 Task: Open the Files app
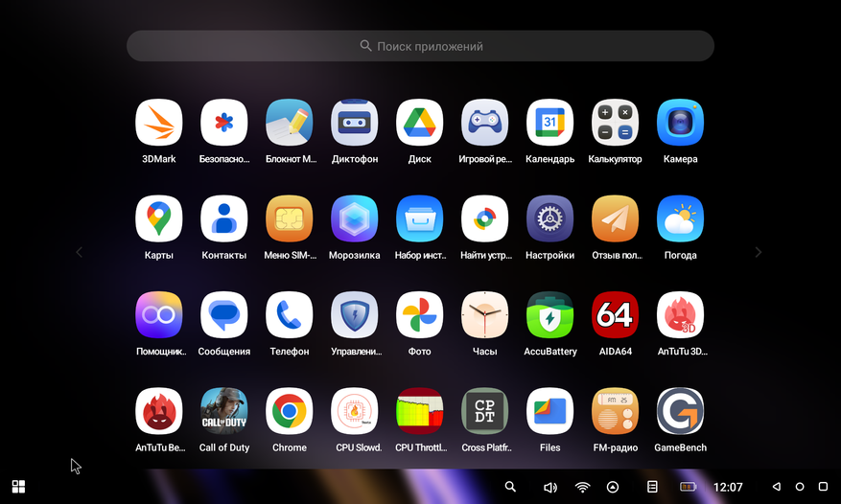point(549,411)
